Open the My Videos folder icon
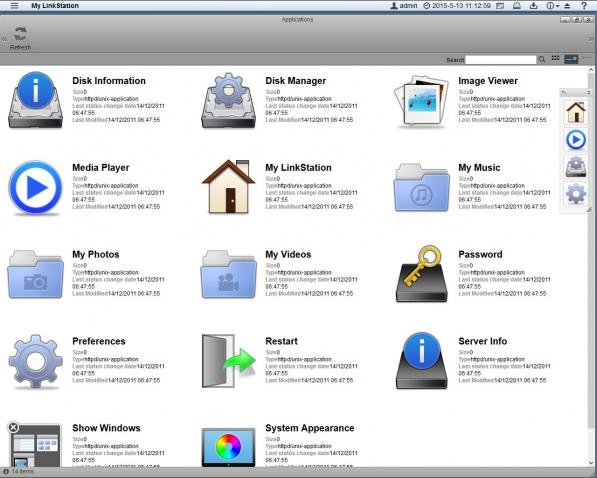Viewport: 597px width, 478px height. click(228, 274)
